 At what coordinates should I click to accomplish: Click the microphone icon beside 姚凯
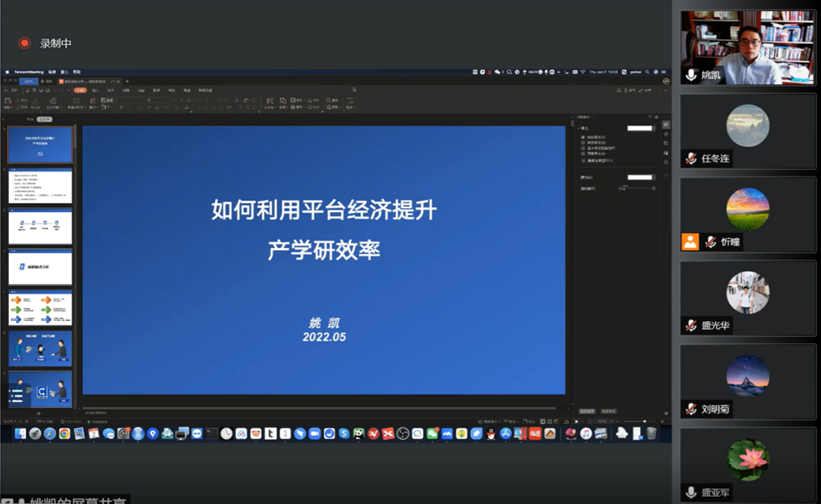pyautogui.click(x=691, y=75)
